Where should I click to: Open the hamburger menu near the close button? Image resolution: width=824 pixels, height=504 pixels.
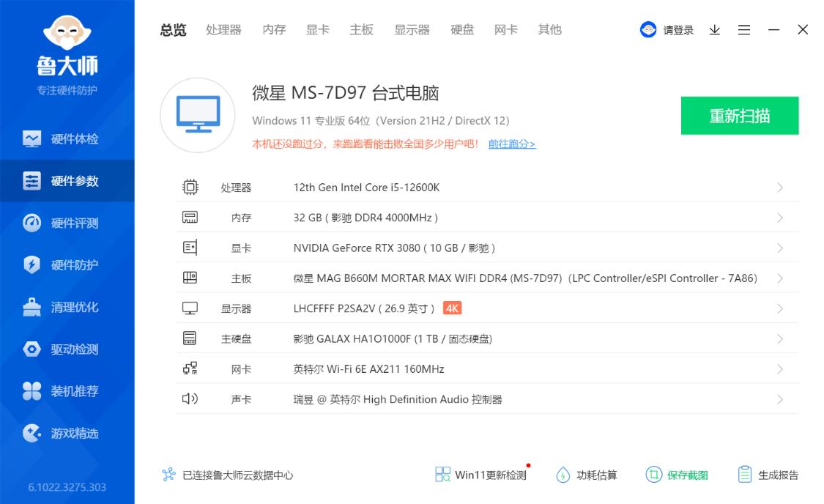point(744,29)
